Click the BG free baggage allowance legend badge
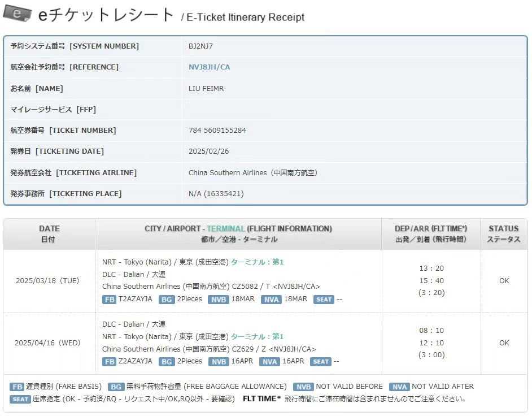Viewport: 532px width, 416px height. pos(115,387)
